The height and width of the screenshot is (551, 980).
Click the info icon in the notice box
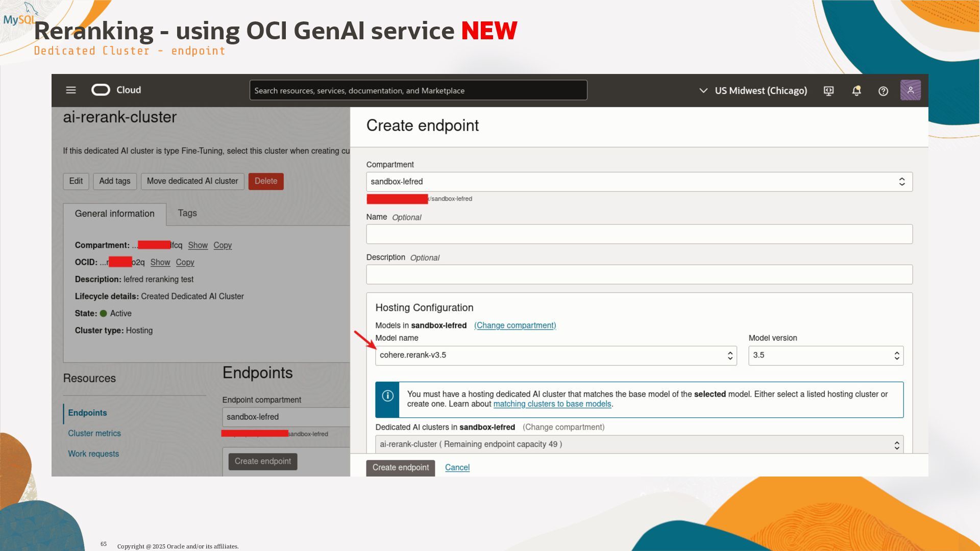pos(387,396)
